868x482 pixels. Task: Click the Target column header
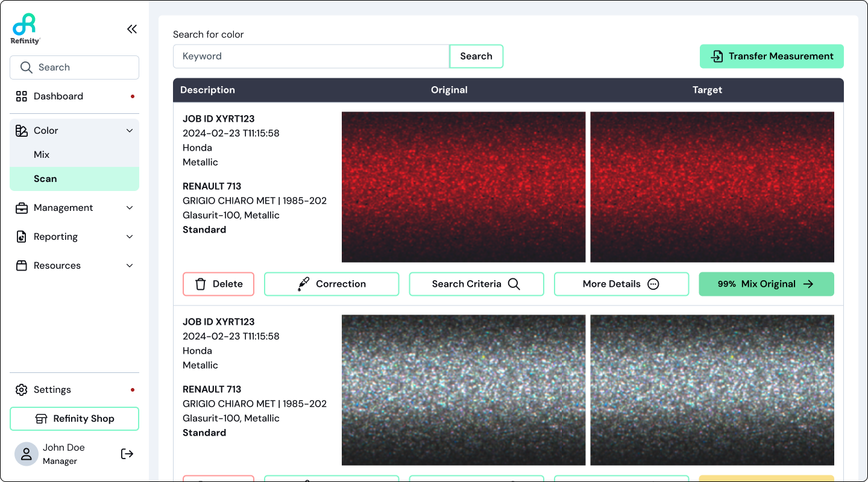click(707, 90)
